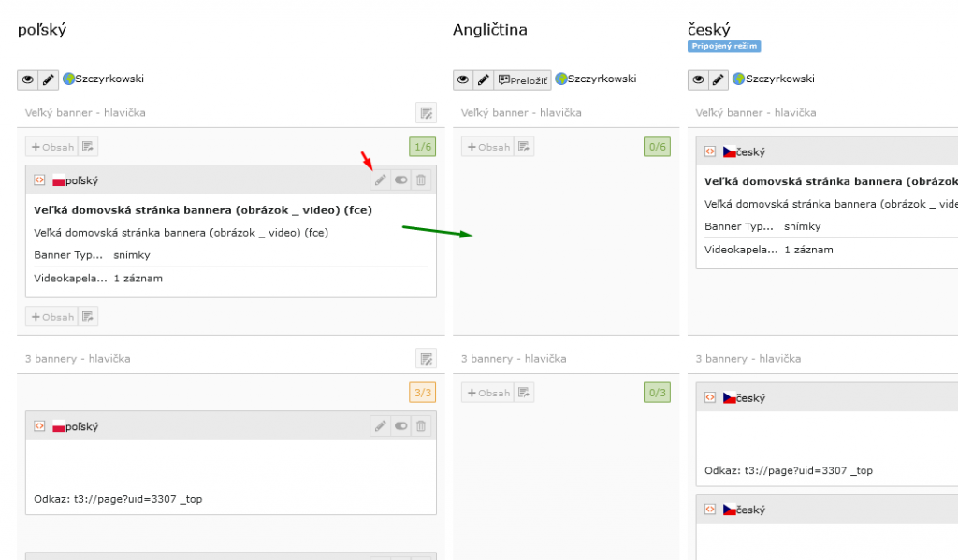
Task: Click trash icon on 3 bannery poľský element
Action: (421, 426)
